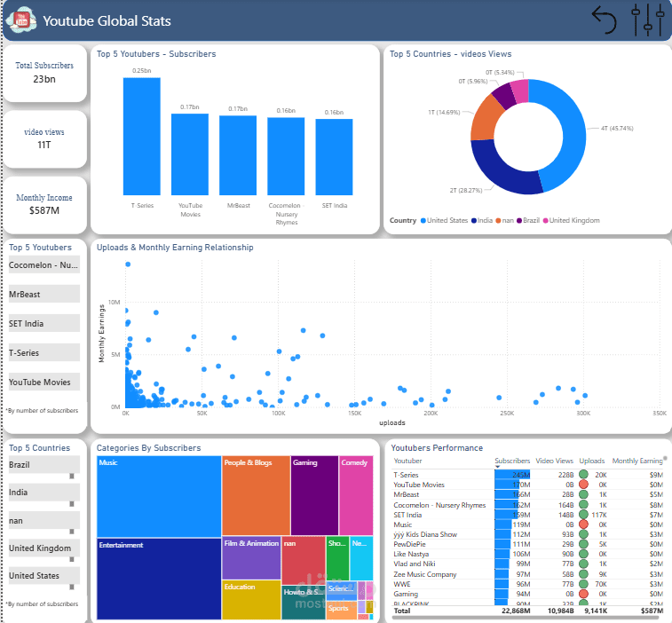Select SET India in Top 5 Youtubers slicer
The width and height of the screenshot is (672, 623).
tap(44, 323)
